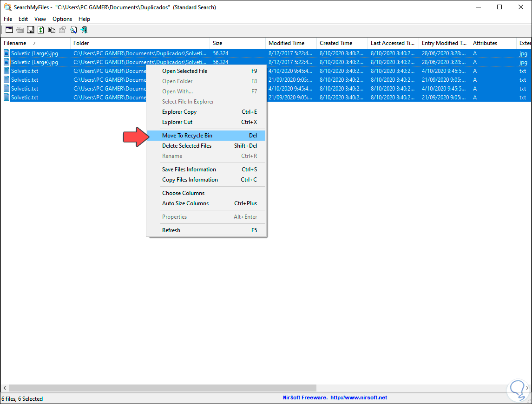Click the '6 files, 6 Selected' status text

(x=22, y=399)
